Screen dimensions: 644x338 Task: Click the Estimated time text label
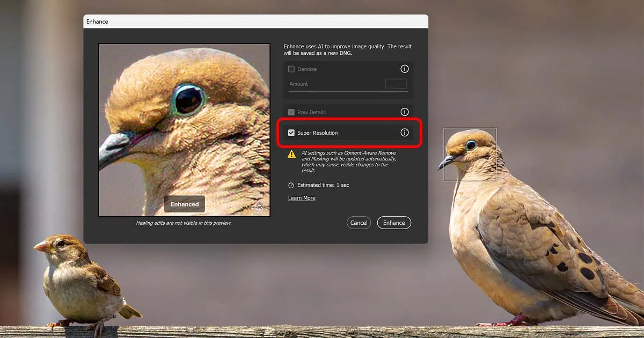pos(322,185)
